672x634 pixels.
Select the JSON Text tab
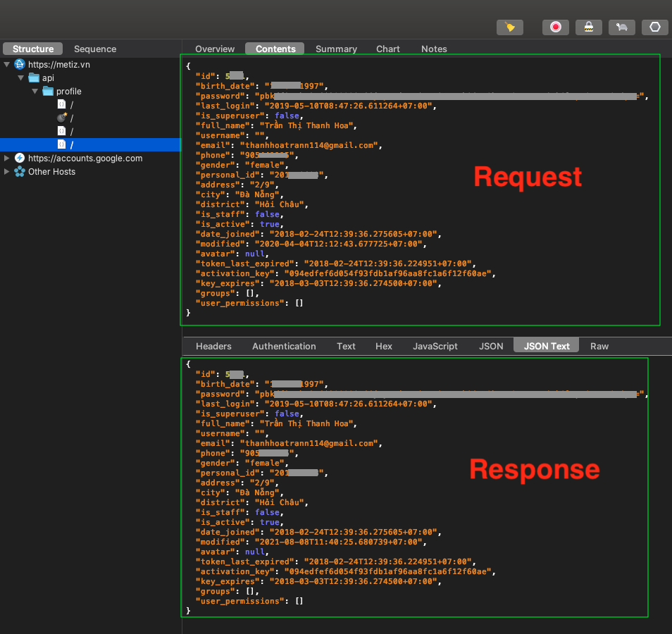547,346
